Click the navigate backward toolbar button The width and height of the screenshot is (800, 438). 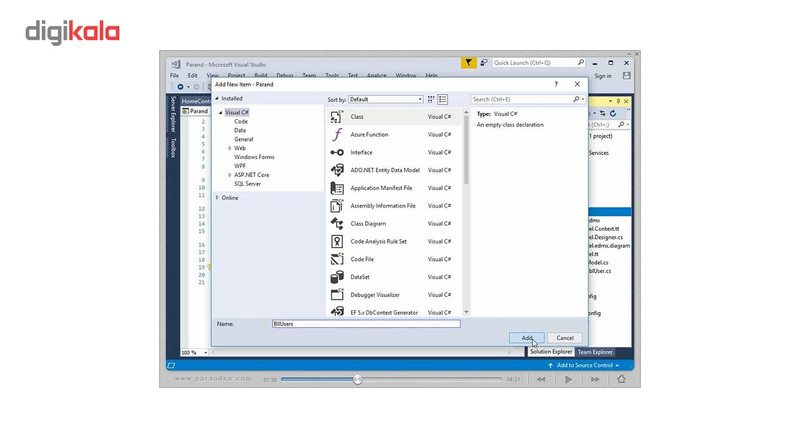[x=180, y=87]
